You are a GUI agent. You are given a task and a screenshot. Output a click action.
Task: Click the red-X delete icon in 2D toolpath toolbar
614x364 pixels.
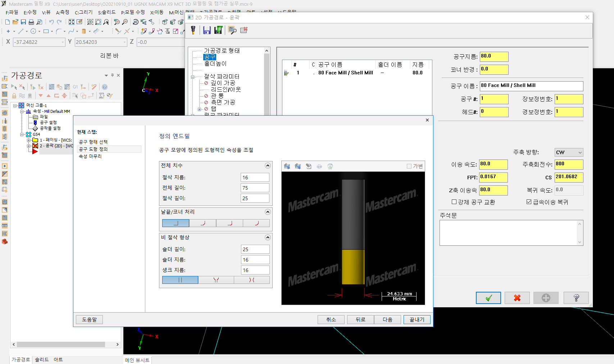[x=244, y=30]
